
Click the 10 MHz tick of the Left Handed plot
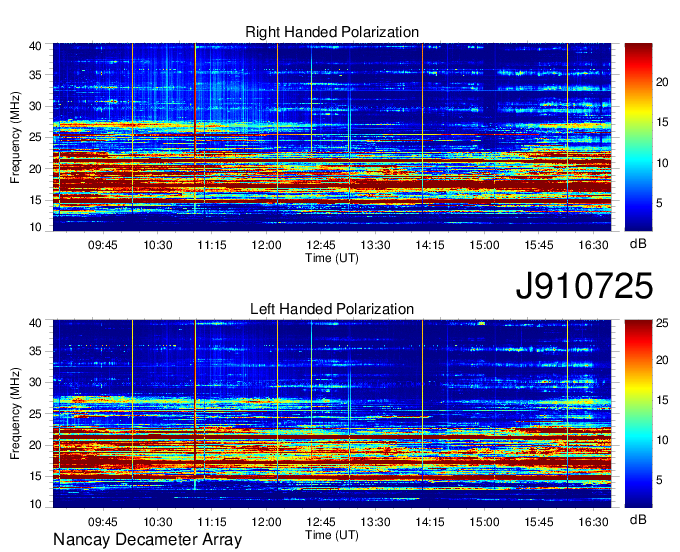coord(35,504)
